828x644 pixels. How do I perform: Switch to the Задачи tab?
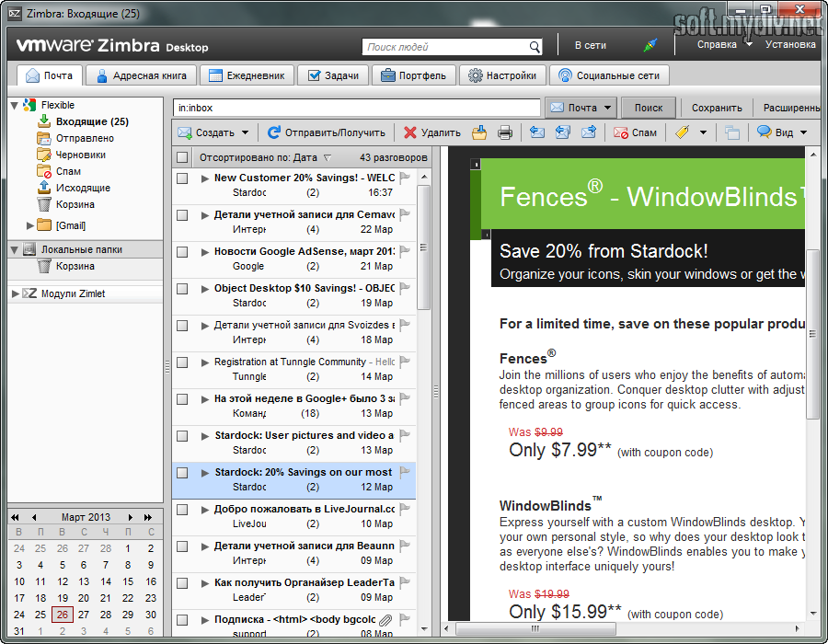(333, 75)
